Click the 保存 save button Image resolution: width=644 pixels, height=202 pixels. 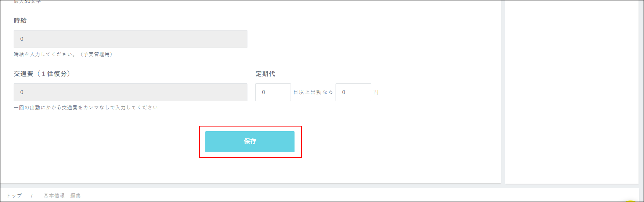(x=250, y=141)
